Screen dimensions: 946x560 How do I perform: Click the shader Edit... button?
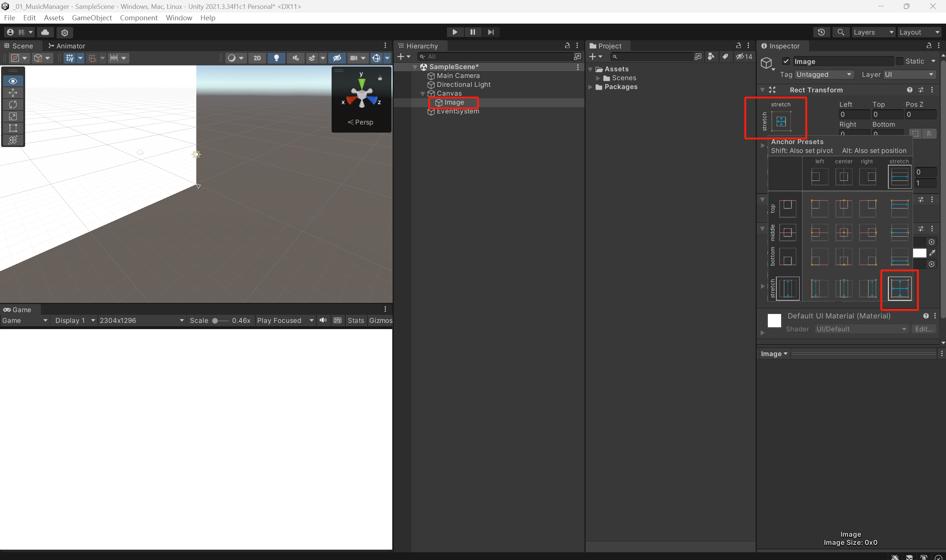tap(923, 329)
